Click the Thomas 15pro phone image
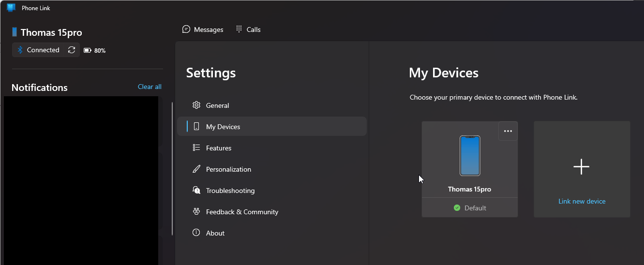 470,156
